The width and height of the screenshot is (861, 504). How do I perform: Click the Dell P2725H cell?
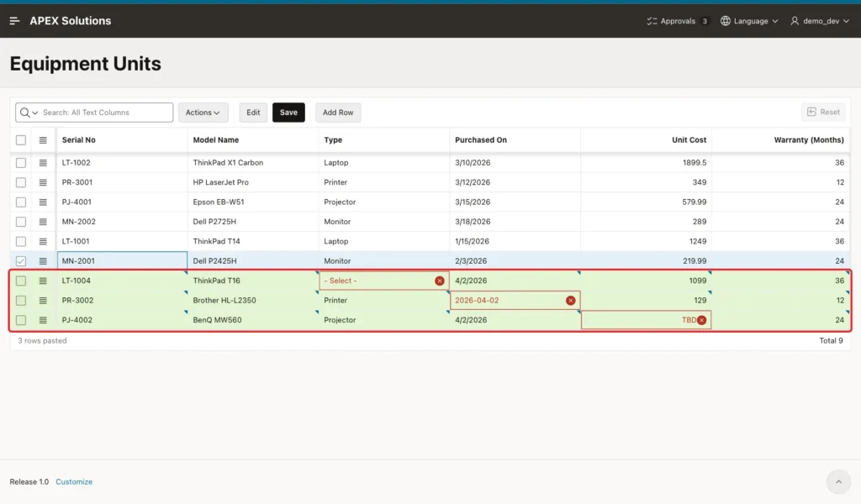(x=252, y=222)
